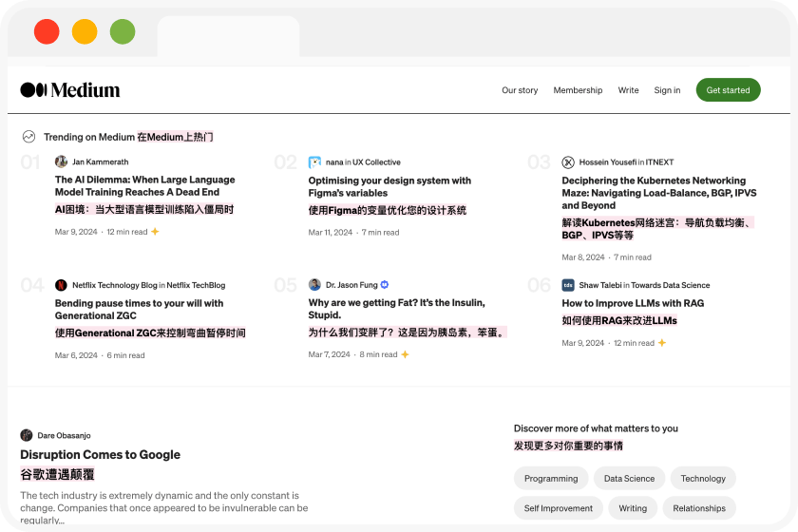798x532 pixels.
Task: Open Jan Kammerath's avatar
Action: point(61,161)
